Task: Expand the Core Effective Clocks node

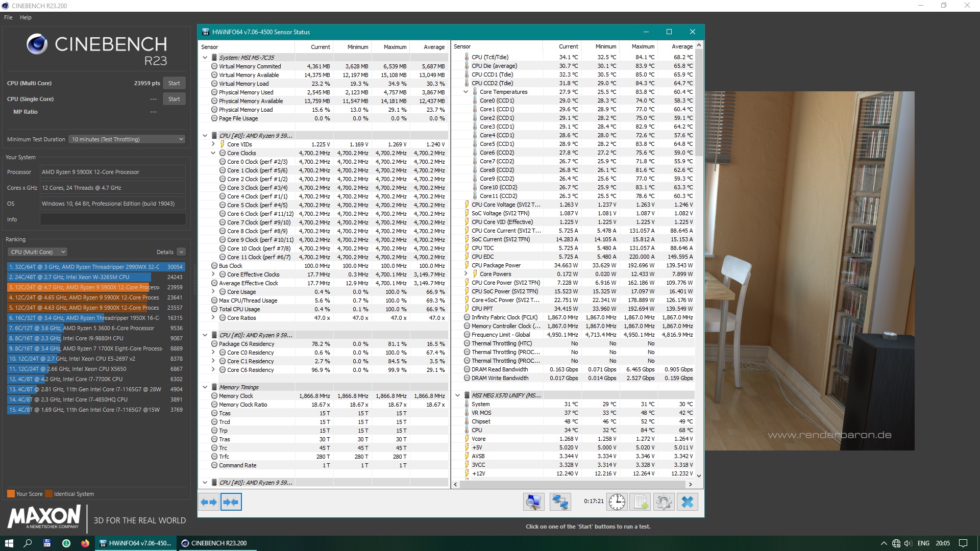Action: pos(213,274)
